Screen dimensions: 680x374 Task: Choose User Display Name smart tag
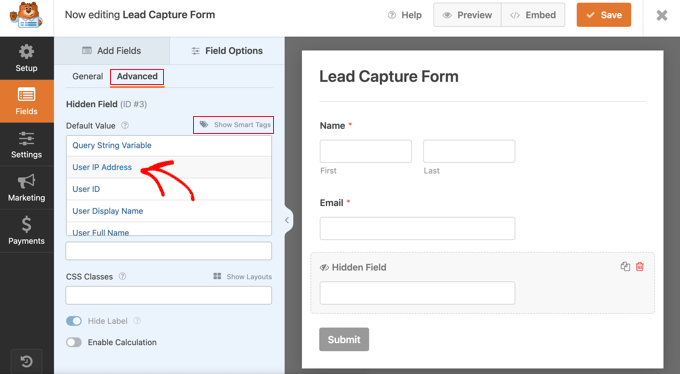[169, 211]
